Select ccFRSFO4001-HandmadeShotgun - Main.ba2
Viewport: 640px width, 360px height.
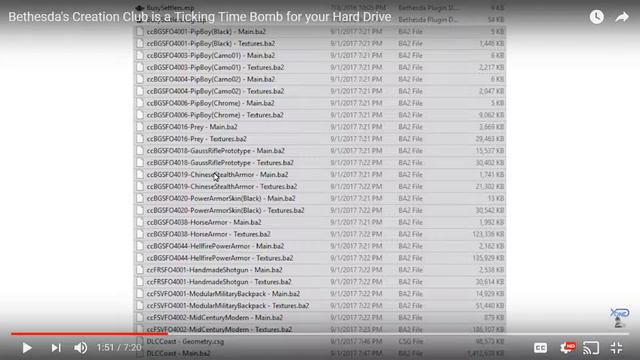point(214,270)
